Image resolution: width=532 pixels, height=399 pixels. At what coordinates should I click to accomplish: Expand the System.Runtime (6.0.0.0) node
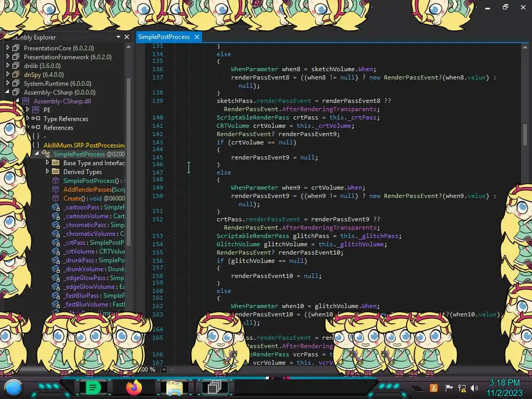click(x=8, y=83)
